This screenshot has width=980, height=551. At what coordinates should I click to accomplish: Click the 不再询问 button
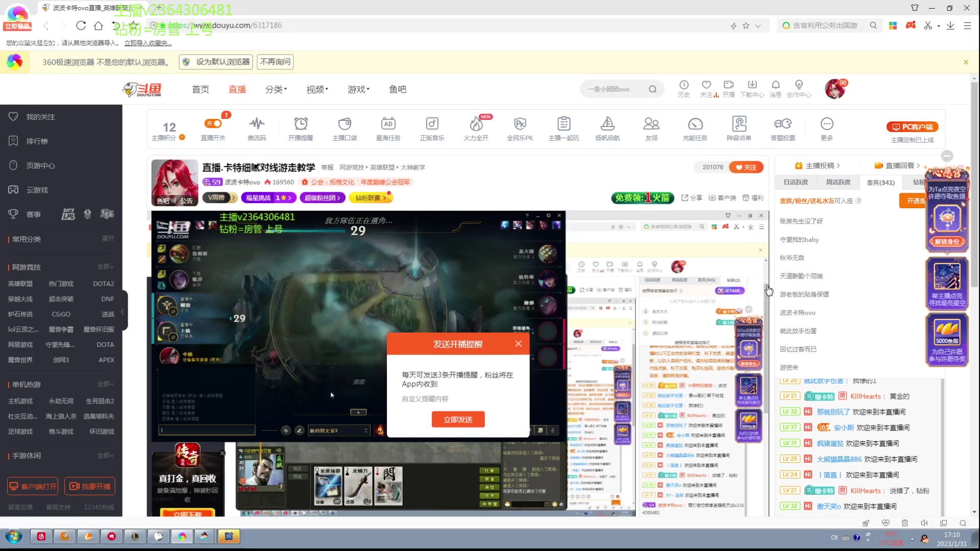coord(275,62)
